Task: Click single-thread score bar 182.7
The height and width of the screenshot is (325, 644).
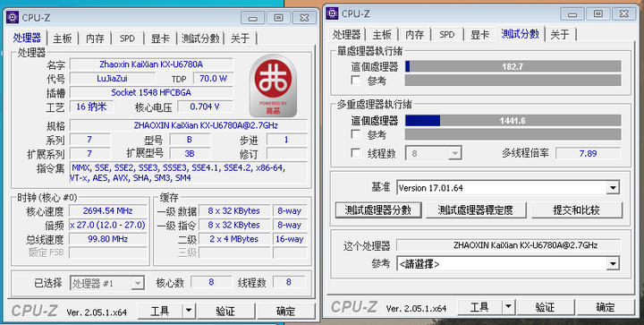Action: [513, 66]
